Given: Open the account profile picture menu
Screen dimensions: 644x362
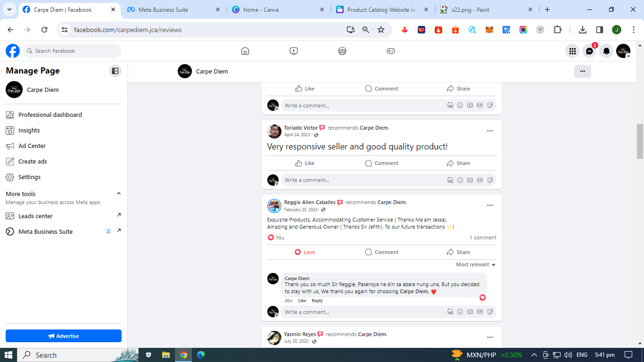Looking at the screenshot, I should (x=623, y=51).
